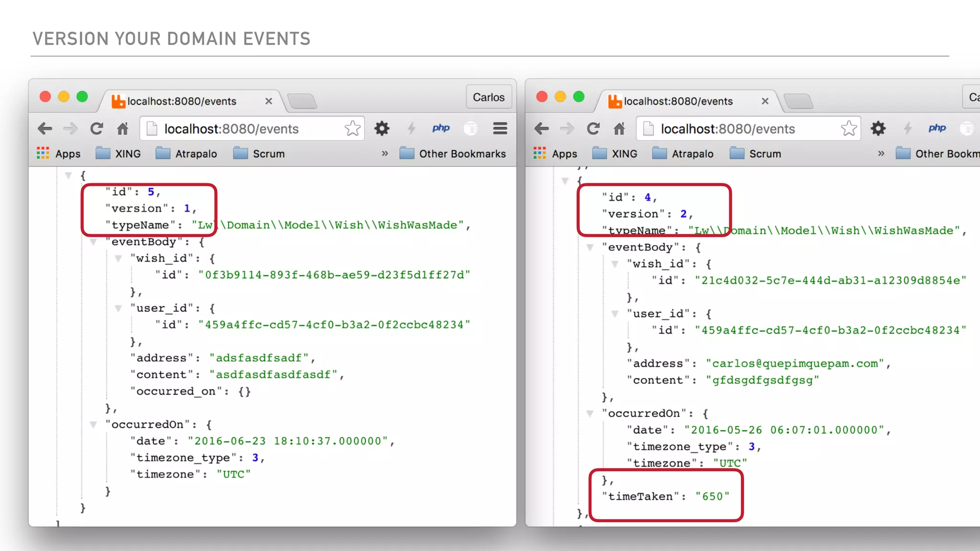This screenshot has width=980, height=551.
Task: Click the "gfdsgdfgsdfgsg" content value
Action: (763, 380)
